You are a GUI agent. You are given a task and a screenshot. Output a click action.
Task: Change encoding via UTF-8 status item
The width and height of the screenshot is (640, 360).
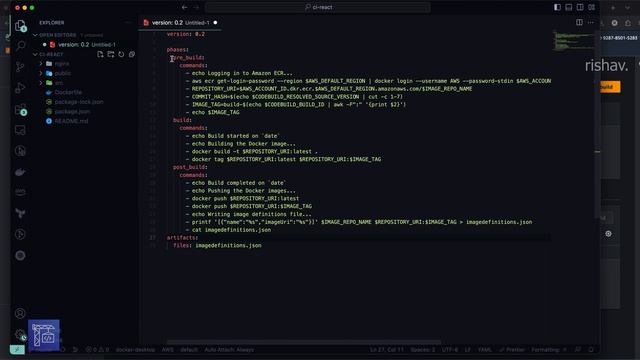450,349
